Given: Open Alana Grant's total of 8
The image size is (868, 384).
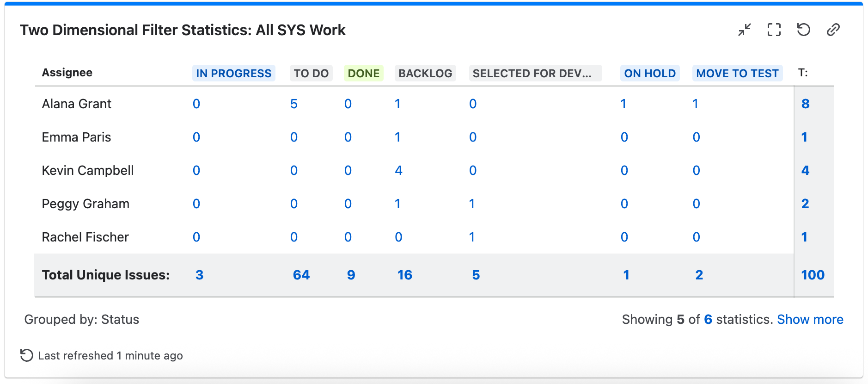Looking at the screenshot, I should tap(806, 104).
